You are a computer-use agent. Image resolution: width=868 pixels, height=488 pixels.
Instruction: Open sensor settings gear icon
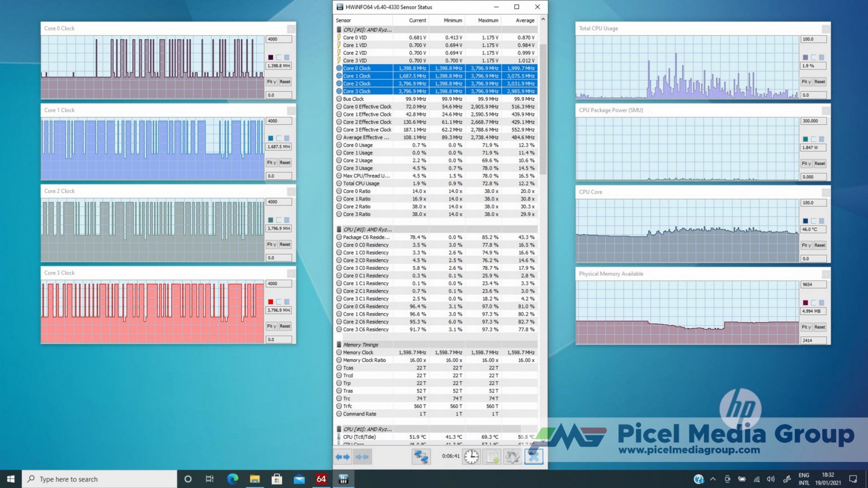tap(513, 457)
